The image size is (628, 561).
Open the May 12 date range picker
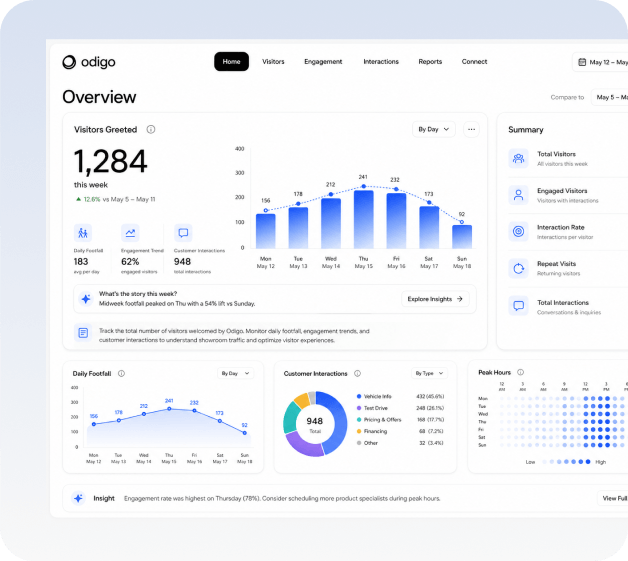[601, 62]
